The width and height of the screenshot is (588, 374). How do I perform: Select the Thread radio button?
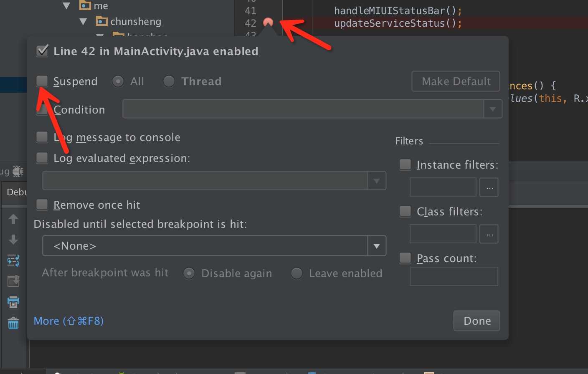[x=169, y=81]
